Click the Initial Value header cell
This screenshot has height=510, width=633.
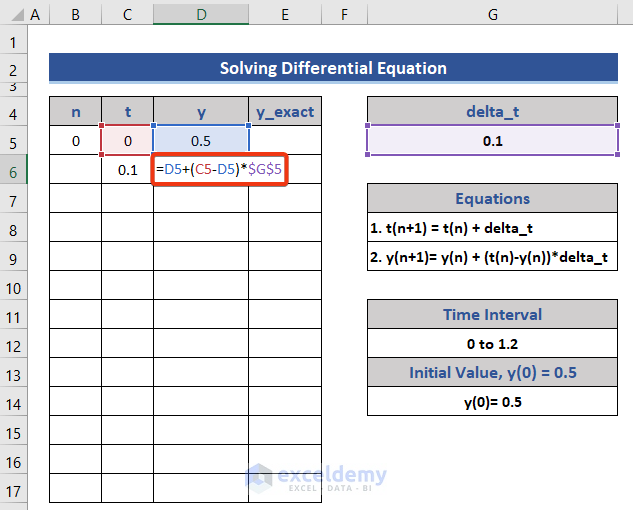(x=493, y=373)
